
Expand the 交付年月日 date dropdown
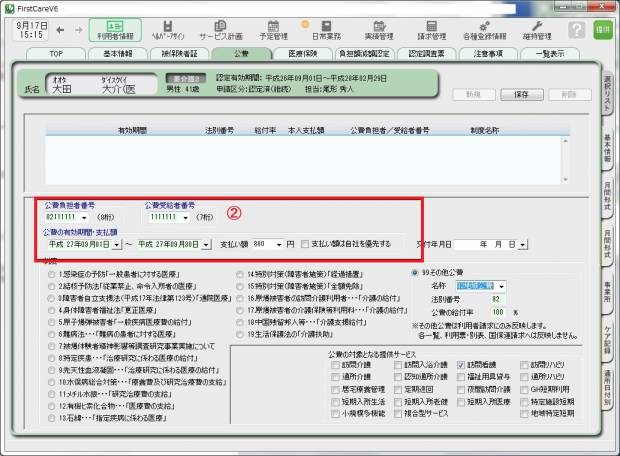tap(522, 243)
